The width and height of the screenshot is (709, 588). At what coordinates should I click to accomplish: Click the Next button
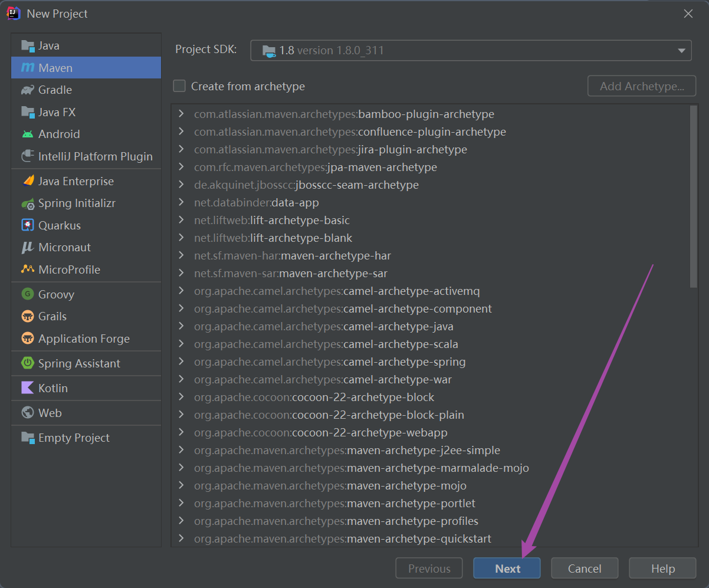point(507,569)
